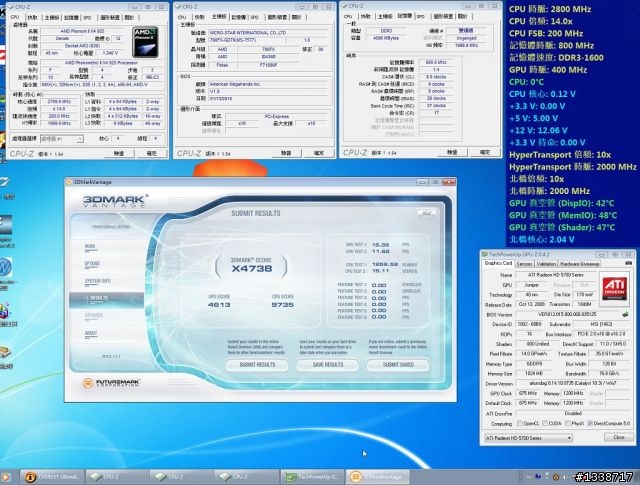The height and width of the screenshot is (485, 640).
Task: Click the GPU-Z screenshot camera icon
Action: pos(628,264)
